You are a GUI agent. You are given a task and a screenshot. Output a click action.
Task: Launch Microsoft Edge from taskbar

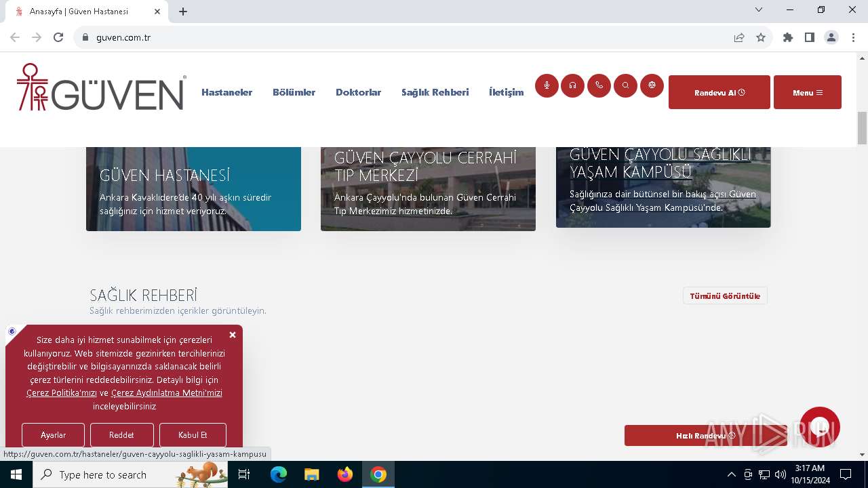tap(279, 474)
